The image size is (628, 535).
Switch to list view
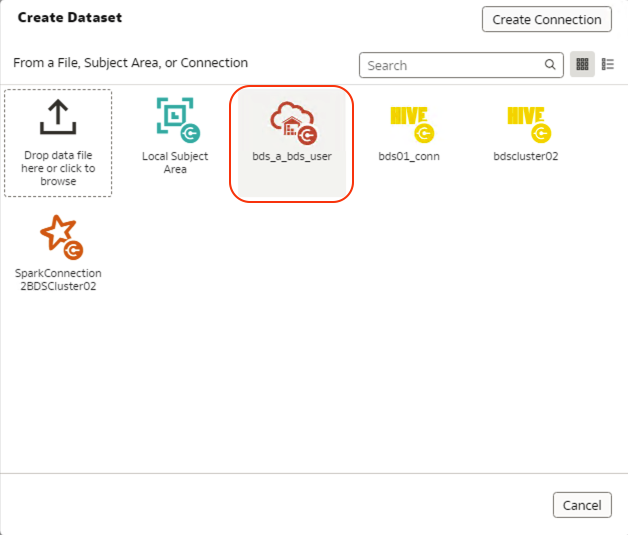point(607,64)
